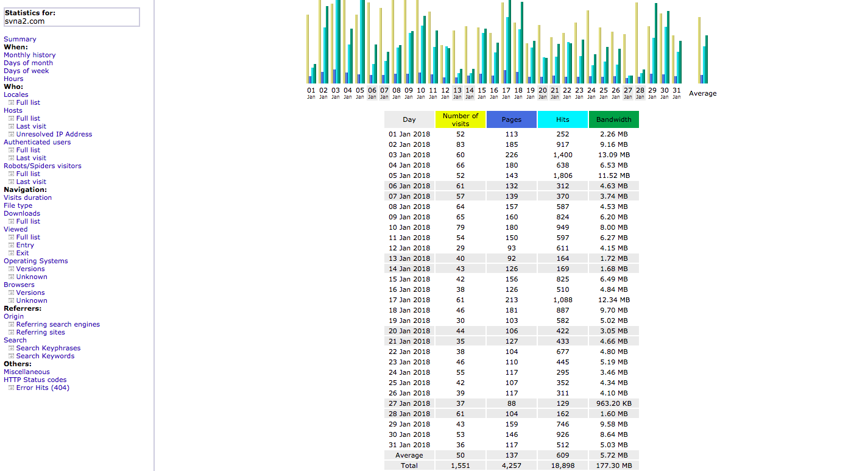This screenshot has height=471, width=868.
Task: Open the Days of month report
Action: click(29, 63)
